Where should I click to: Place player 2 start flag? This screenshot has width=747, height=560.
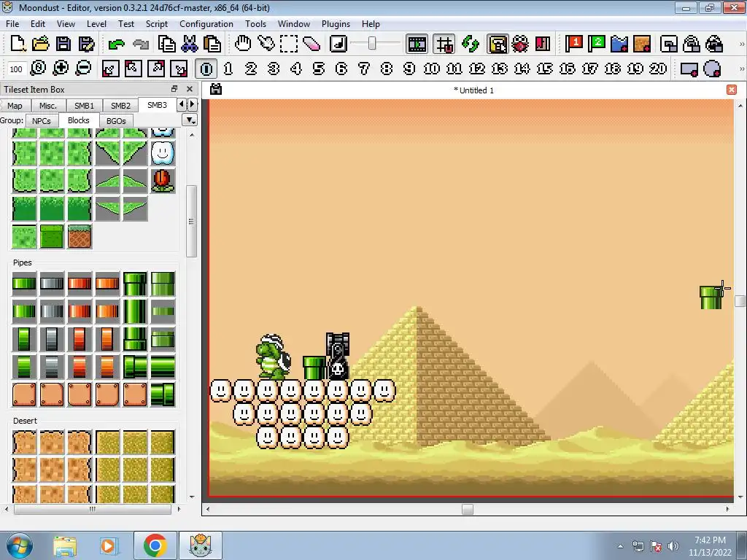pyautogui.click(x=597, y=44)
